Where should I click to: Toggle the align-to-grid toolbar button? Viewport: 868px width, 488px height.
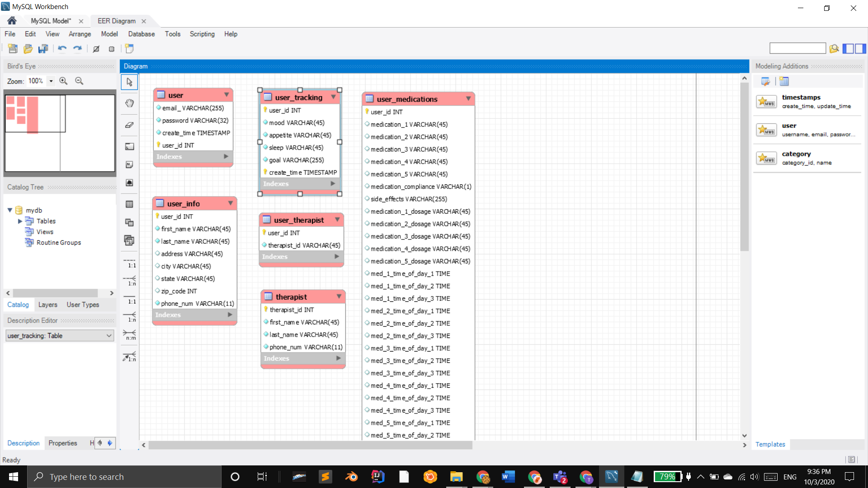[x=111, y=49]
